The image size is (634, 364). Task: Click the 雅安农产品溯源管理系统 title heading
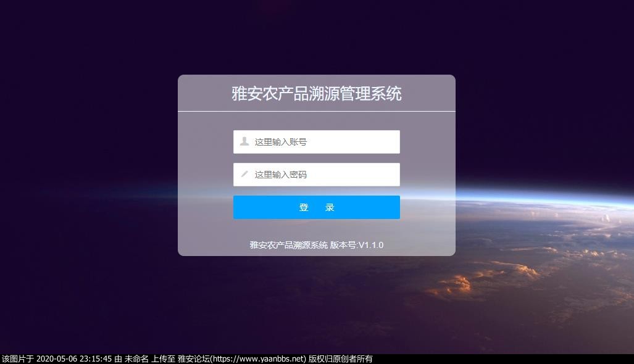pyautogui.click(x=317, y=94)
